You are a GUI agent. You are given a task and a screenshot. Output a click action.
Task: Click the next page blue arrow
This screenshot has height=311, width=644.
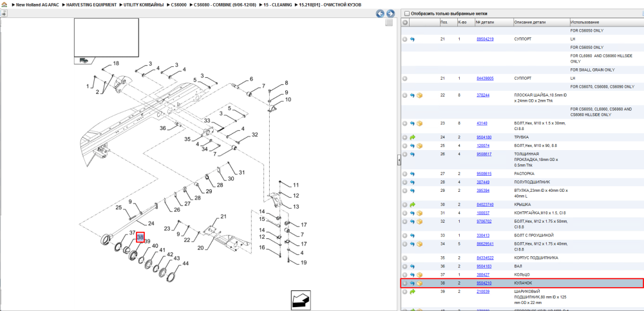tap(390, 14)
